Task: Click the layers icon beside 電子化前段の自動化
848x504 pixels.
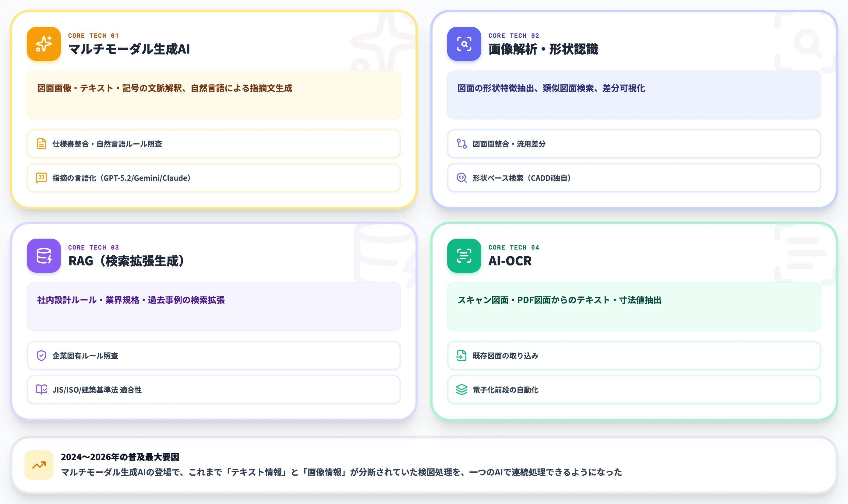Action: click(x=461, y=390)
